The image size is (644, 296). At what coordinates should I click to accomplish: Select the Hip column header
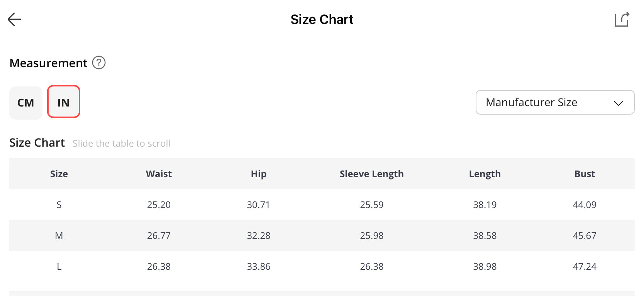pos(259,174)
